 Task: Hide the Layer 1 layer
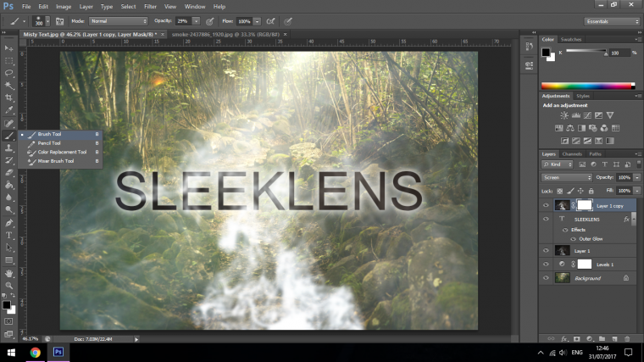coord(546,251)
